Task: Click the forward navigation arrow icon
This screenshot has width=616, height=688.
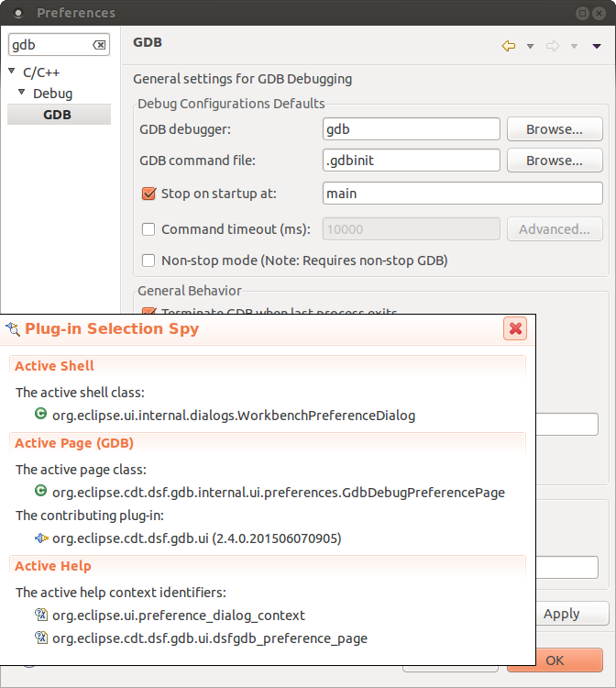Action: point(553,46)
